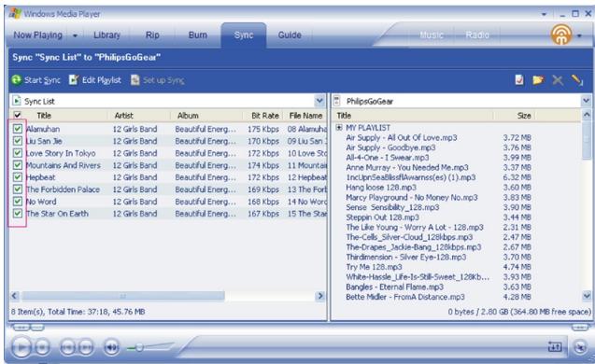Open the Radio link
Image resolution: width=595 pixels, height=364 pixels.
(477, 35)
